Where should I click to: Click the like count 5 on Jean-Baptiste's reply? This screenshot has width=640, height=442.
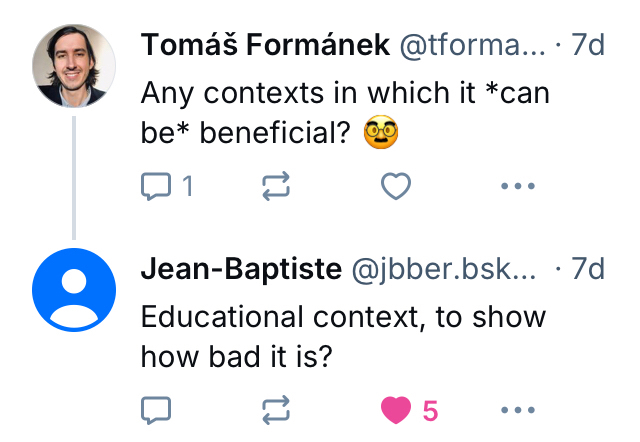pos(430,410)
